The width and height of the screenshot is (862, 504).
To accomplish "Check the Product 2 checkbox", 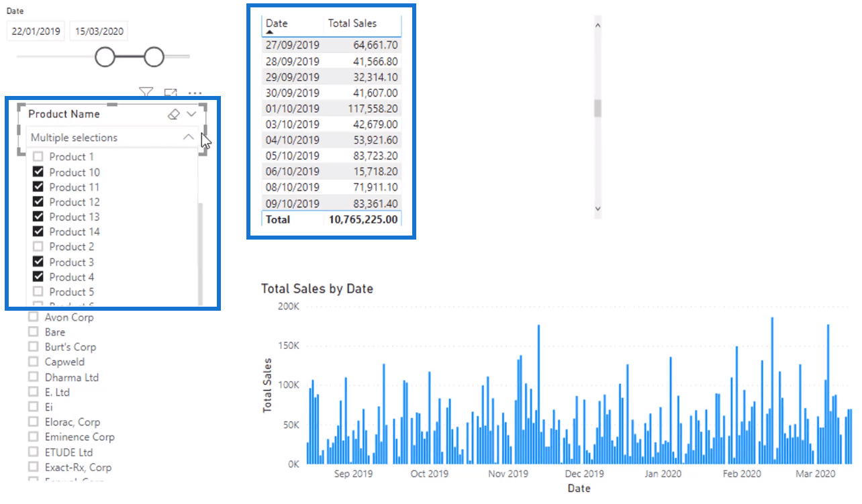I will 38,246.
